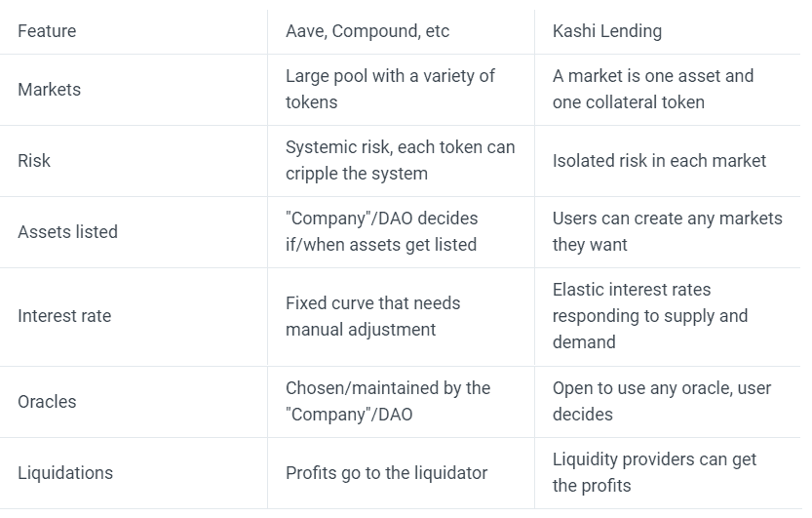Select the "Oracles" row label
The image size is (812, 518).
point(47,402)
